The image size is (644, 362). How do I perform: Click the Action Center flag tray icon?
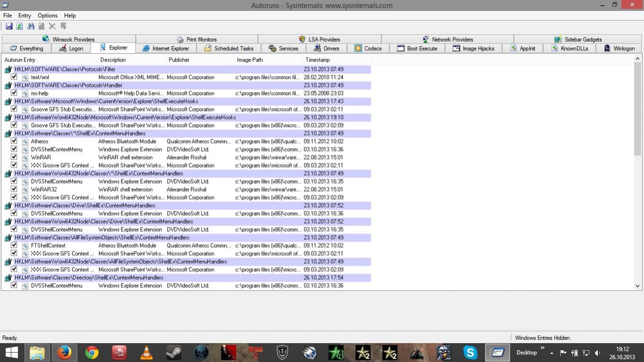point(563,353)
